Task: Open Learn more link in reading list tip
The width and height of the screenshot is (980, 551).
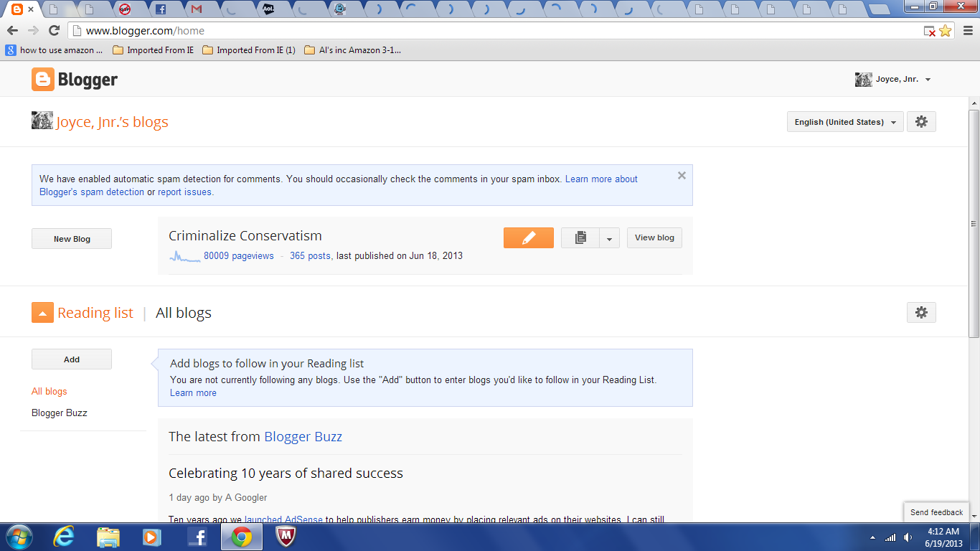Action: [193, 392]
